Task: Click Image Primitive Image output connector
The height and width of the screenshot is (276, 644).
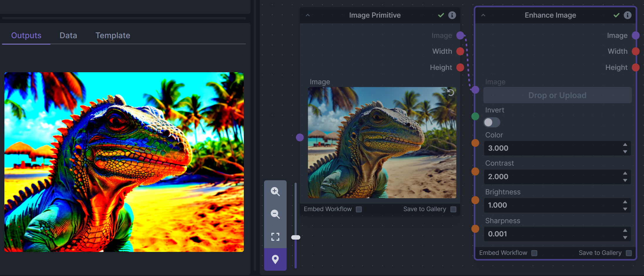Action: click(x=460, y=36)
